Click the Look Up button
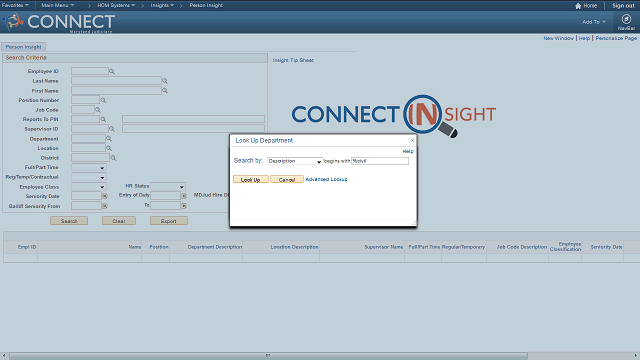This screenshot has width=640, height=360. point(251,180)
